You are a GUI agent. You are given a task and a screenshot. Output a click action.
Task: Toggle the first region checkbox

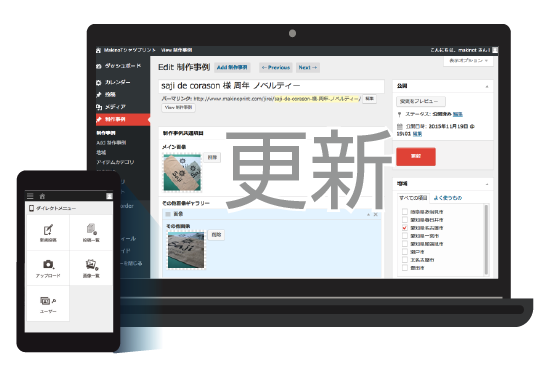[405, 212]
